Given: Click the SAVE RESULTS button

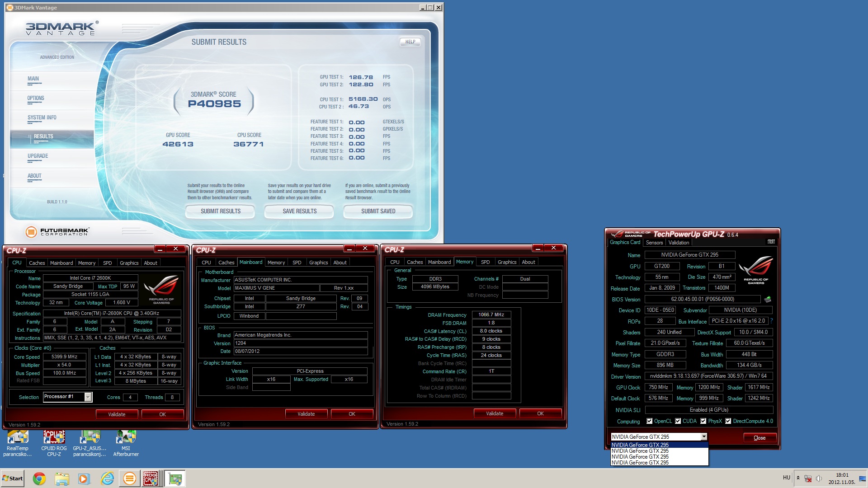Looking at the screenshot, I should [x=299, y=211].
